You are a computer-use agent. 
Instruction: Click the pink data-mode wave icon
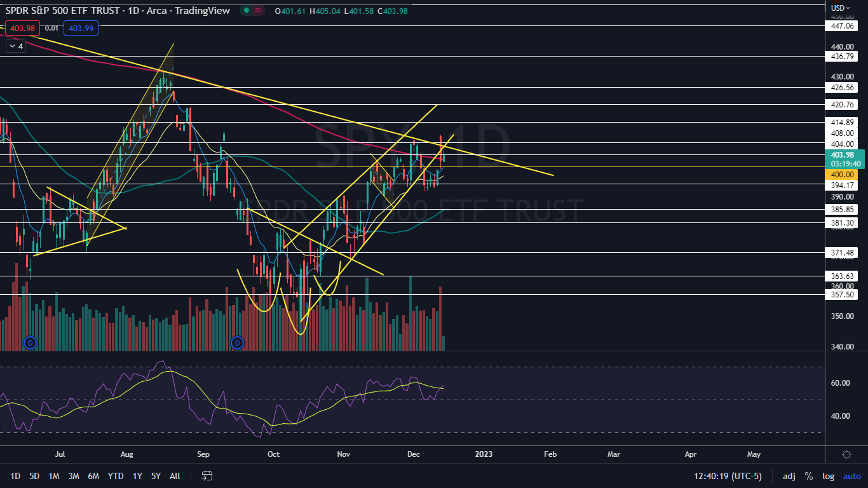click(x=258, y=11)
